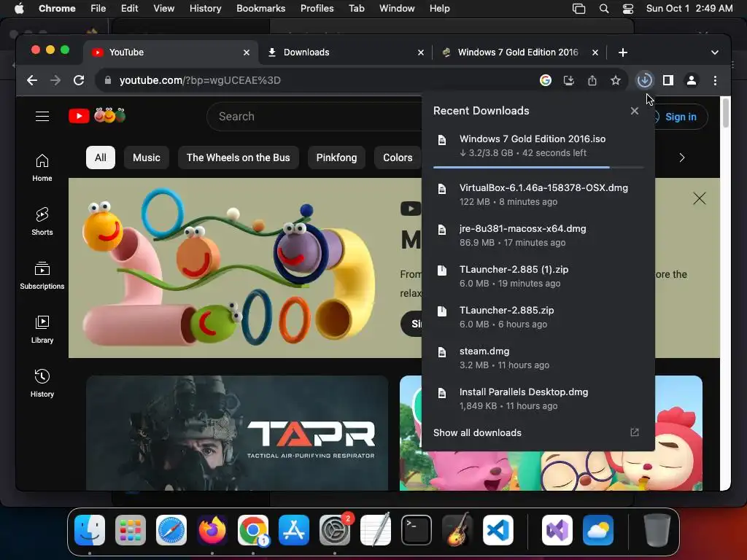Click the page vertical scrollbar
747x560 pixels.
[726, 113]
